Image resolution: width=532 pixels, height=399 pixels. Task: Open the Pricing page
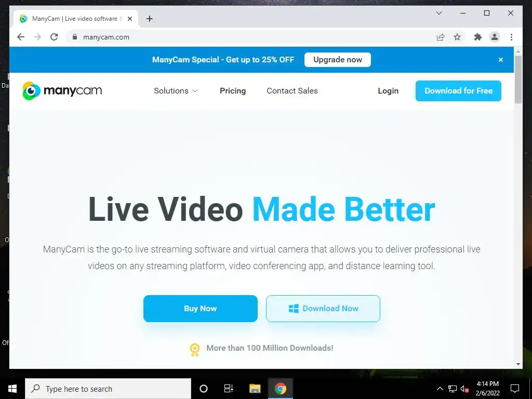point(233,91)
